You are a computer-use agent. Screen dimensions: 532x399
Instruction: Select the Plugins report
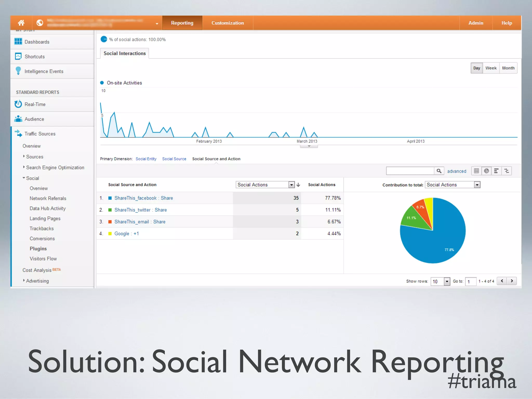(x=38, y=249)
